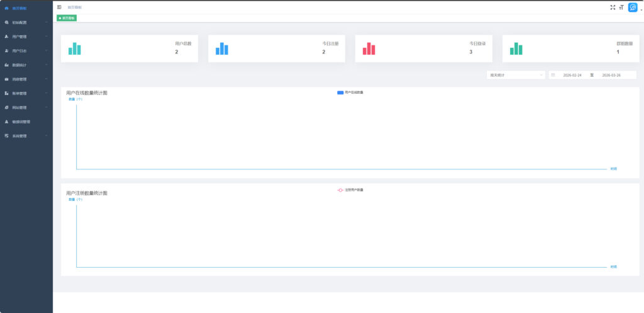
Task: Expand the 系统管理 sidebar menu
Action: coord(26,136)
